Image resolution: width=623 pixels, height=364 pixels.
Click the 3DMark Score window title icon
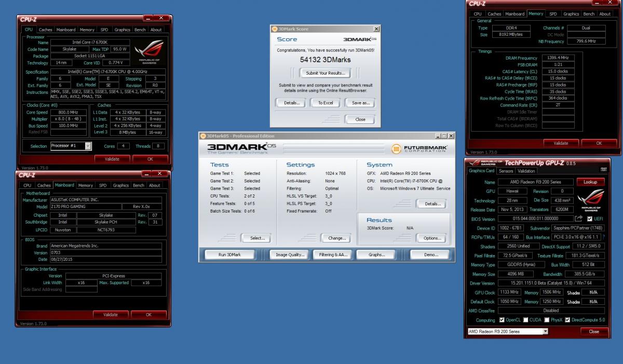[x=275, y=29]
